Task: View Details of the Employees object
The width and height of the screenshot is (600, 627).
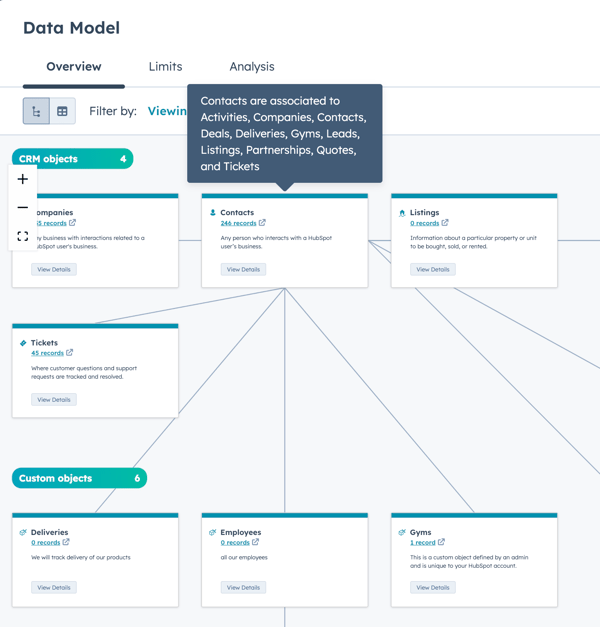Action: (243, 587)
